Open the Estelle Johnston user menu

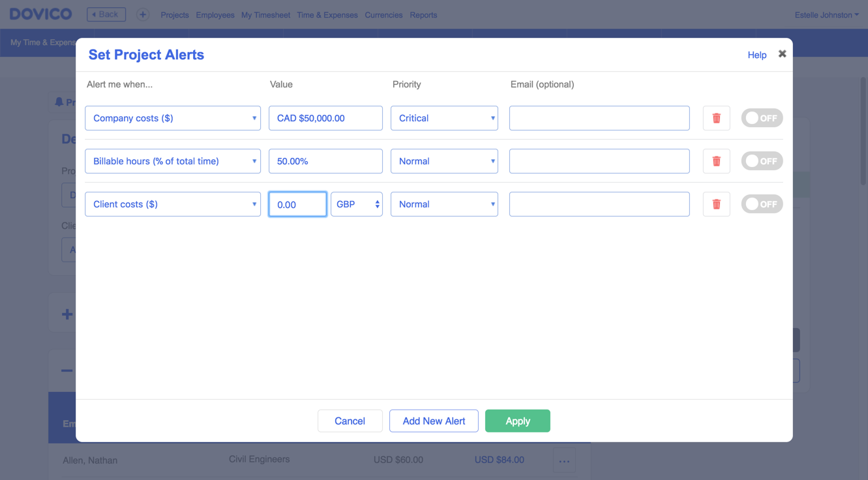tap(826, 15)
